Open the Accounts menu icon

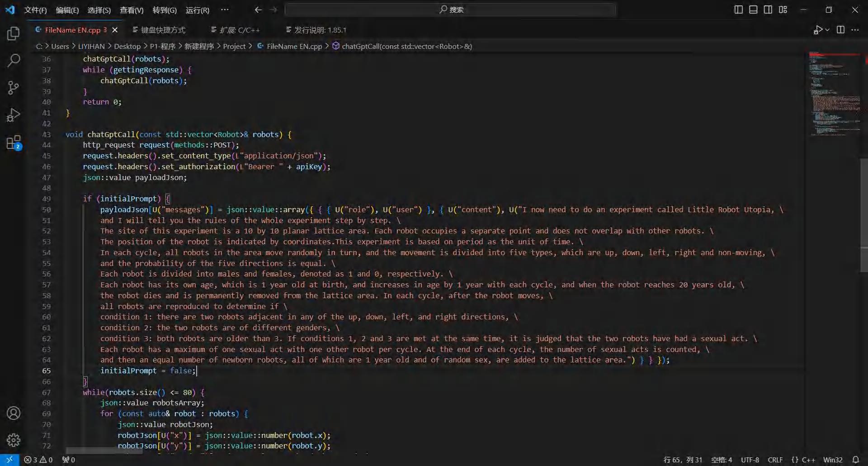click(x=14, y=413)
